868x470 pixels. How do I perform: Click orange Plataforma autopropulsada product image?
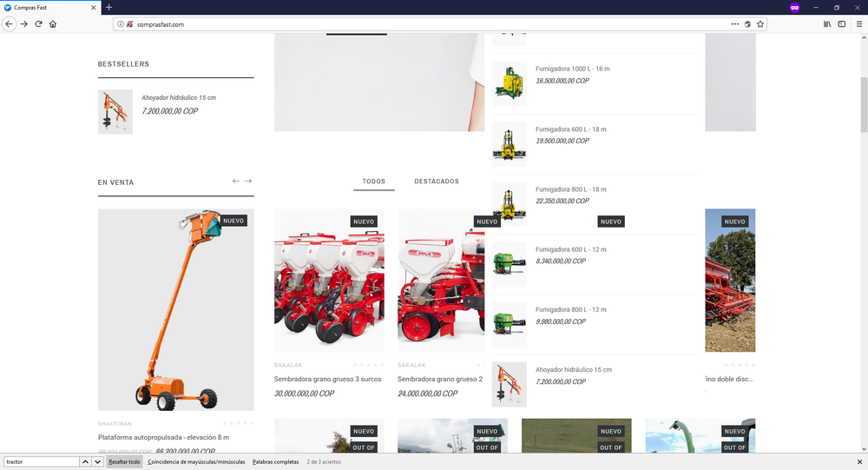[x=176, y=309]
